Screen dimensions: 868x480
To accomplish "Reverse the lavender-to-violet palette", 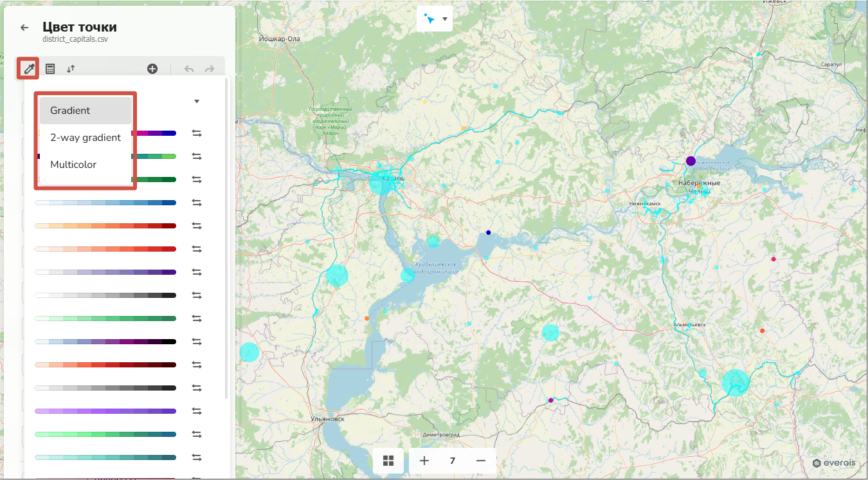I will [197, 411].
